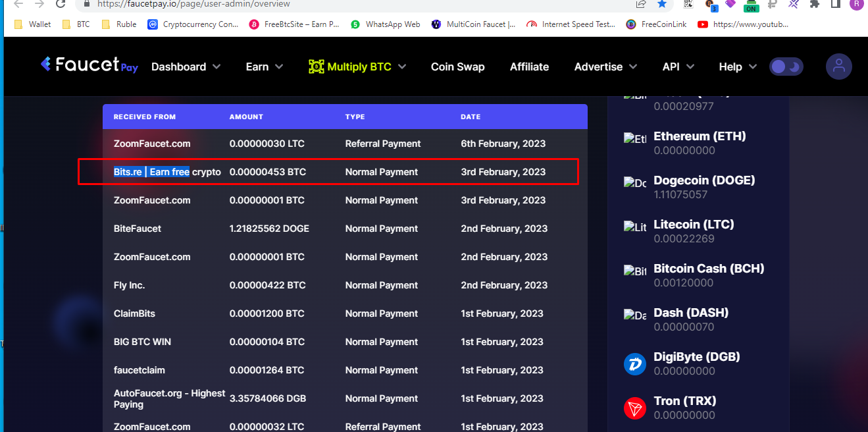Image resolution: width=868 pixels, height=432 pixels.
Task: Open the Affiliate page
Action: 529,67
